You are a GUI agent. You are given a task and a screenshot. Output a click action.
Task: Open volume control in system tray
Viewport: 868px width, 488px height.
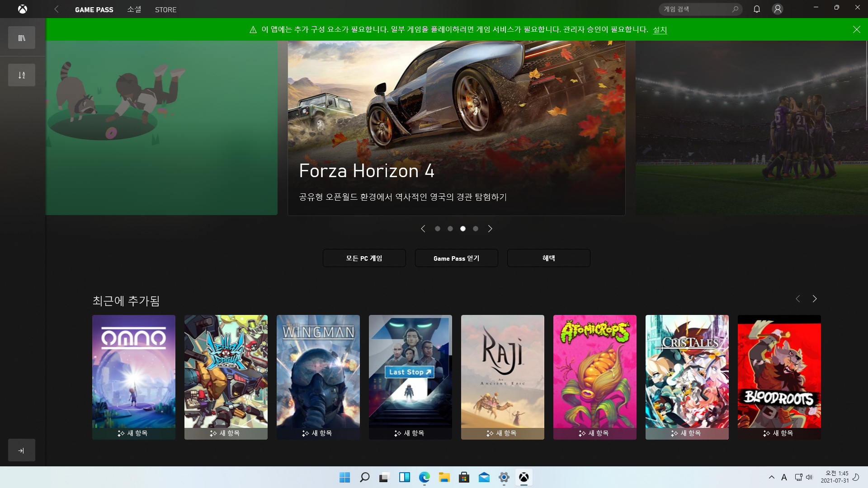click(x=809, y=477)
